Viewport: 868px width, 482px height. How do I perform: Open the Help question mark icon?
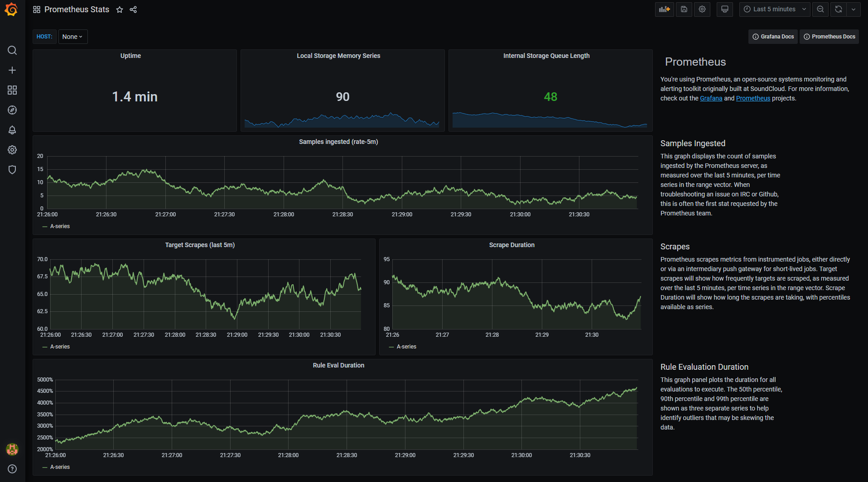pyautogui.click(x=12, y=469)
